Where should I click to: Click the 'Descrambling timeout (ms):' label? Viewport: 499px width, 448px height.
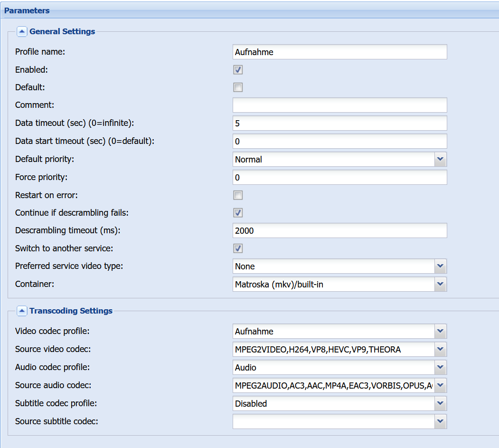[68, 230]
